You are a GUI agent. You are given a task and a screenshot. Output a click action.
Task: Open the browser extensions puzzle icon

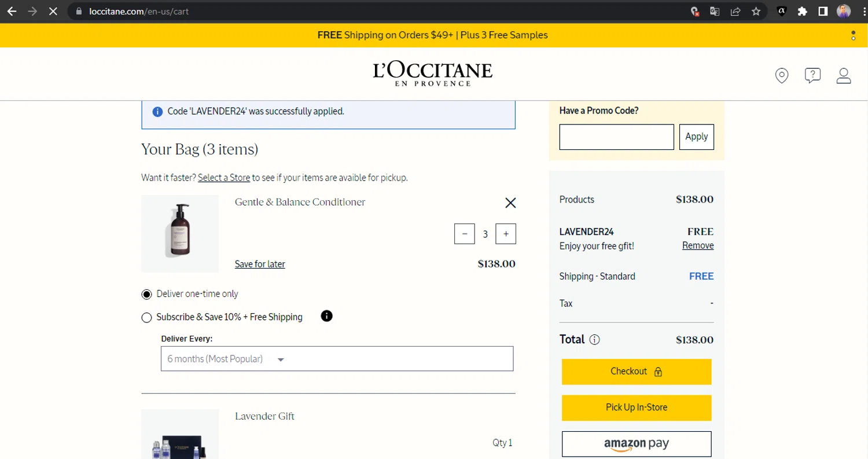[802, 11]
